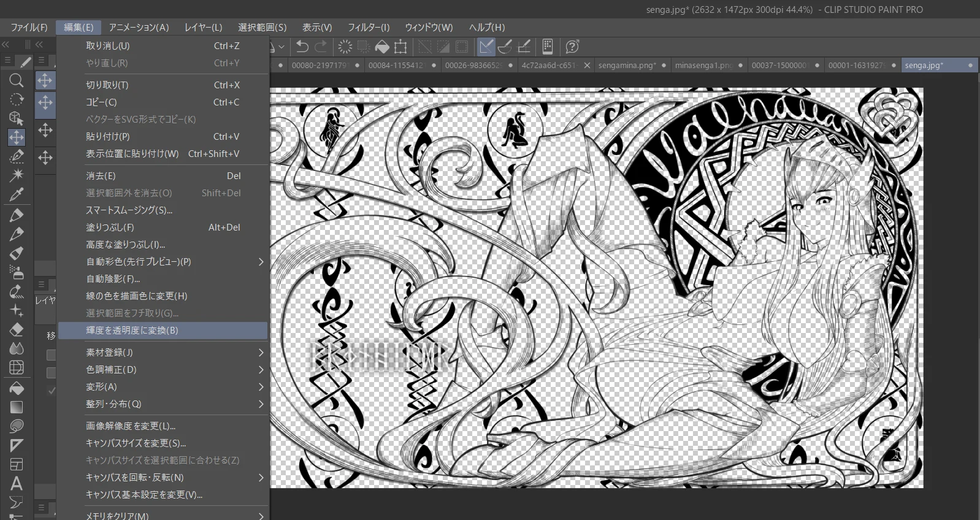The width and height of the screenshot is (980, 520).
Task: Select the Selection pen tool
Action: [17, 156]
